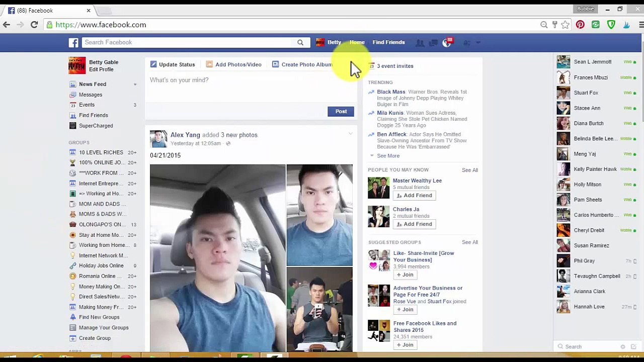Click Create Group in sidebar
This screenshot has width=644, height=362.
[x=95, y=338]
